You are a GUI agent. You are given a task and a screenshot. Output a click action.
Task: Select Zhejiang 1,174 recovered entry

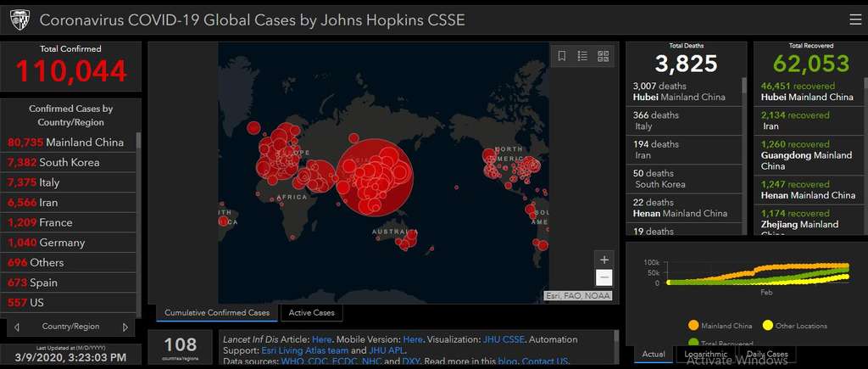click(808, 220)
